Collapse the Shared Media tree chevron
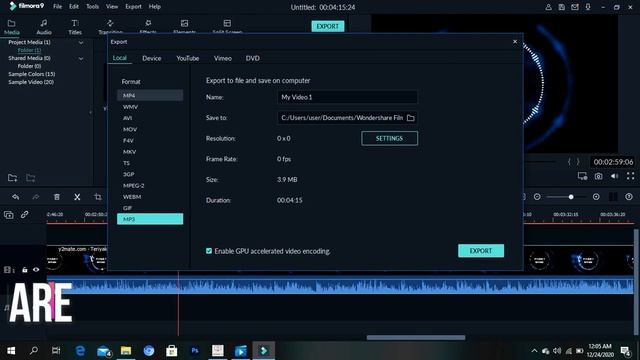 pos(81,58)
